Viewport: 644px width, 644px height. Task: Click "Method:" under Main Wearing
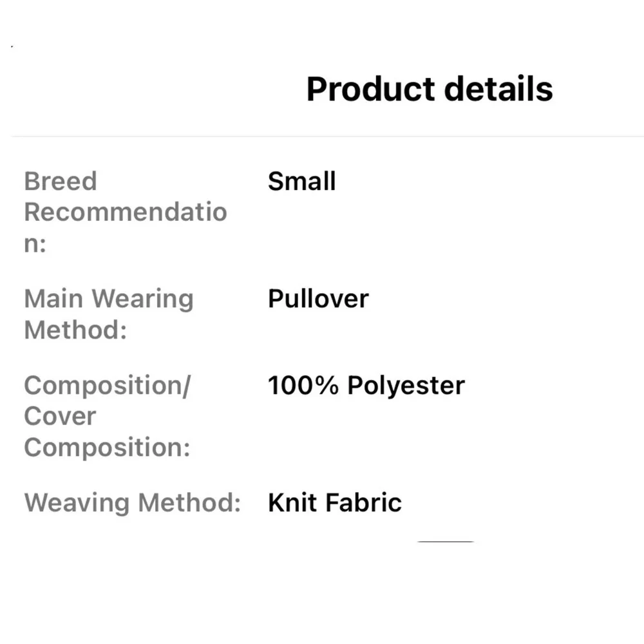[75, 330]
